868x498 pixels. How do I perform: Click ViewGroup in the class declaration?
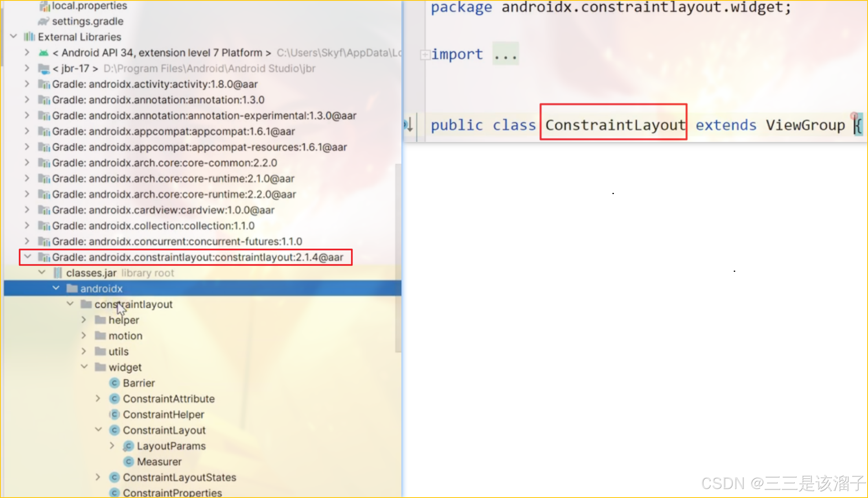click(x=805, y=125)
